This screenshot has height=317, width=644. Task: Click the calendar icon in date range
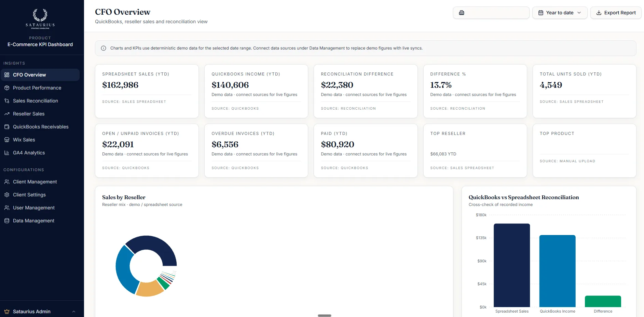541,13
